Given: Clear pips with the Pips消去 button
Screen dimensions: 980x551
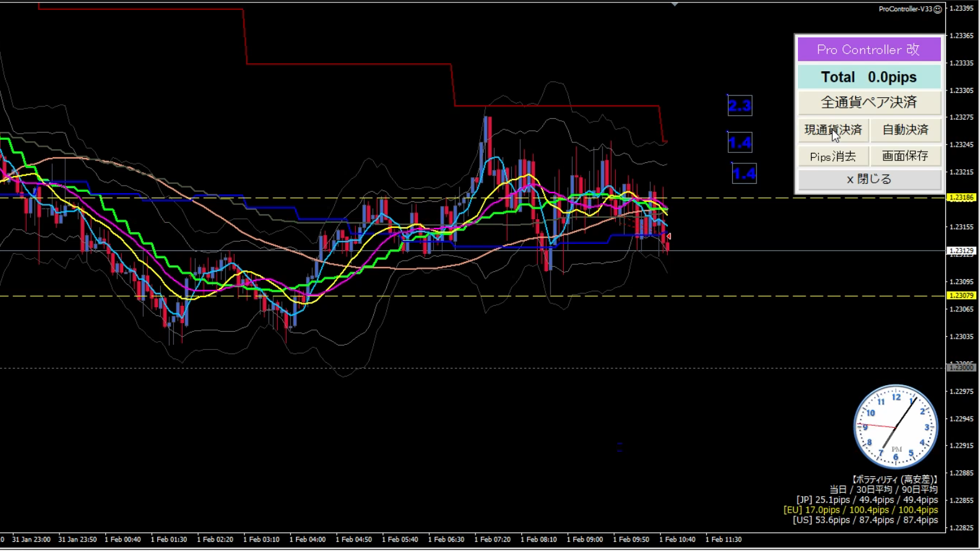Looking at the screenshot, I should 833,156.
